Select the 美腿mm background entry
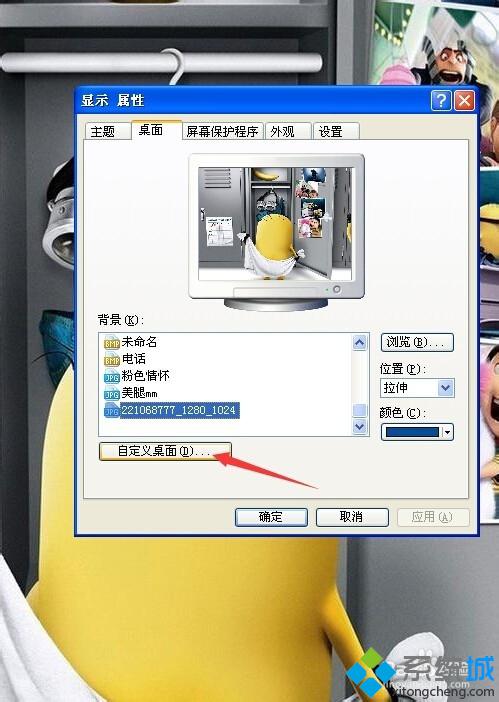 139,393
